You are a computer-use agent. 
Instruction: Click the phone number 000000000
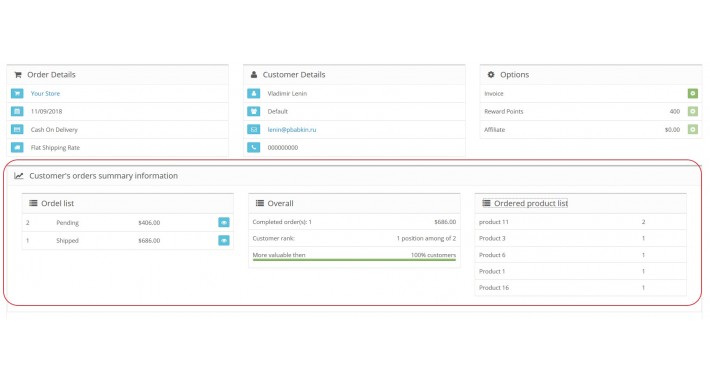pos(283,148)
